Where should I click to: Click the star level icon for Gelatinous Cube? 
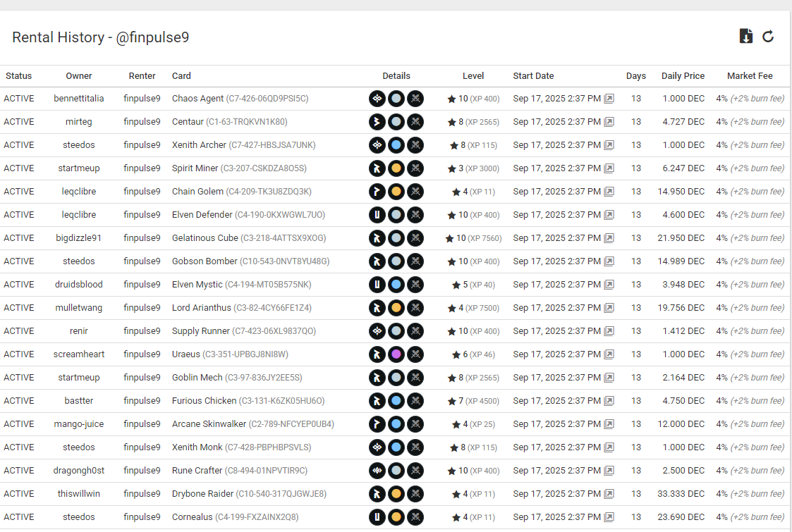(x=449, y=238)
